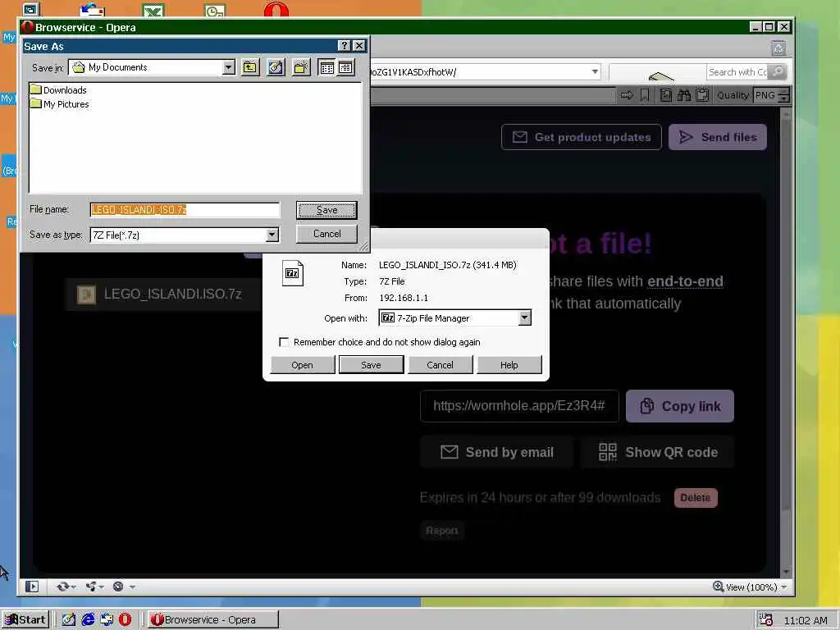
Task: Click the Search with field
Action: coord(737,72)
